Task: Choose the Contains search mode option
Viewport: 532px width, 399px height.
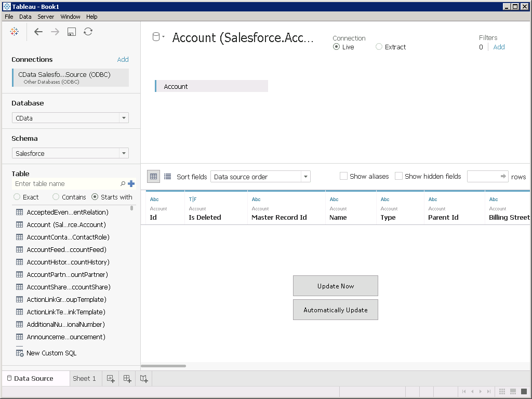Action: click(x=56, y=197)
